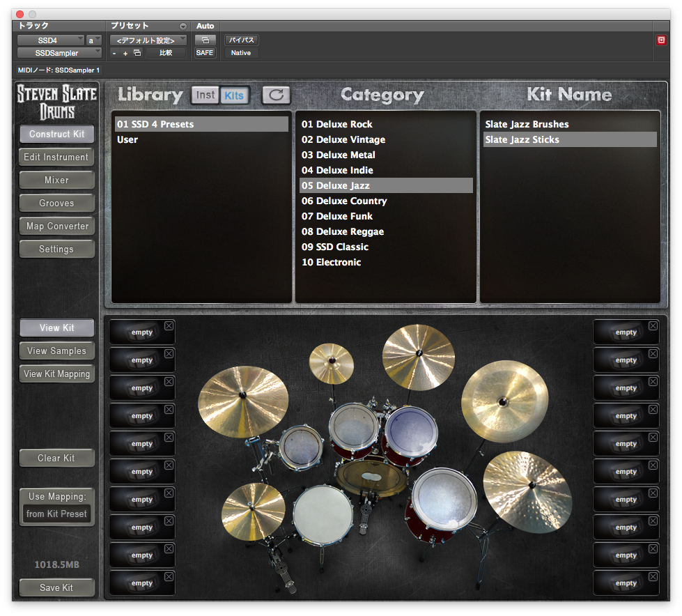Open the Map Converter page

coord(56,226)
